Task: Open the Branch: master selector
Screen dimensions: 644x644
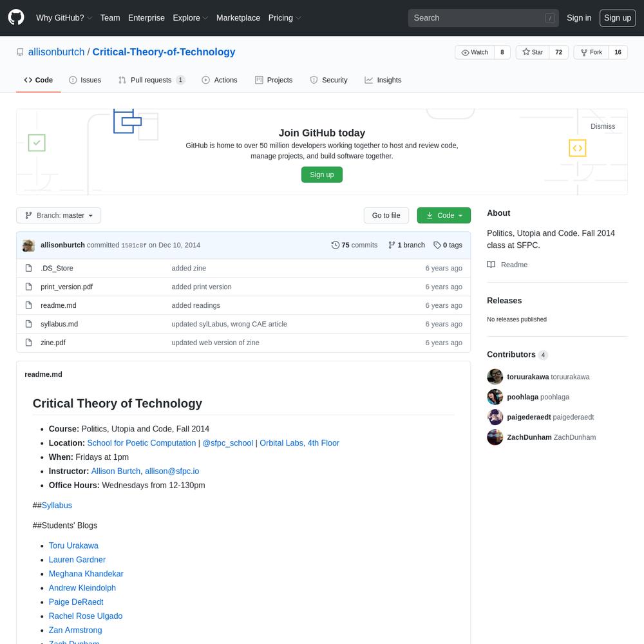Action: (x=59, y=215)
